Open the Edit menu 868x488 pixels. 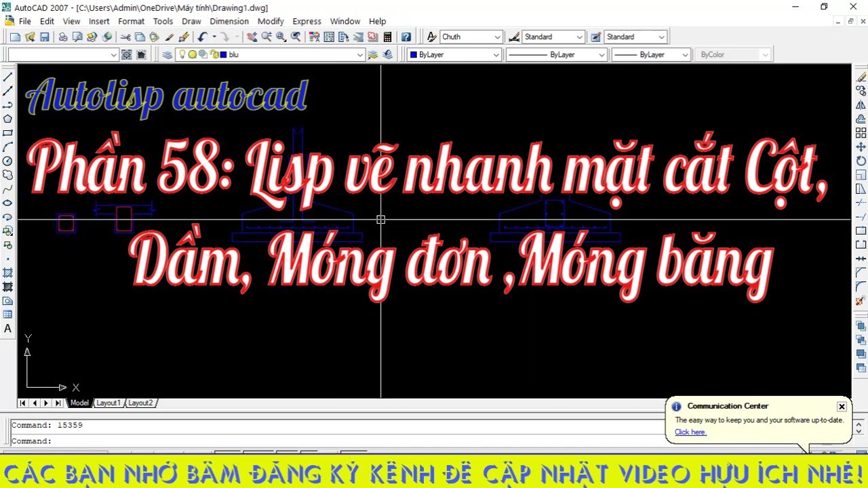[47, 21]
